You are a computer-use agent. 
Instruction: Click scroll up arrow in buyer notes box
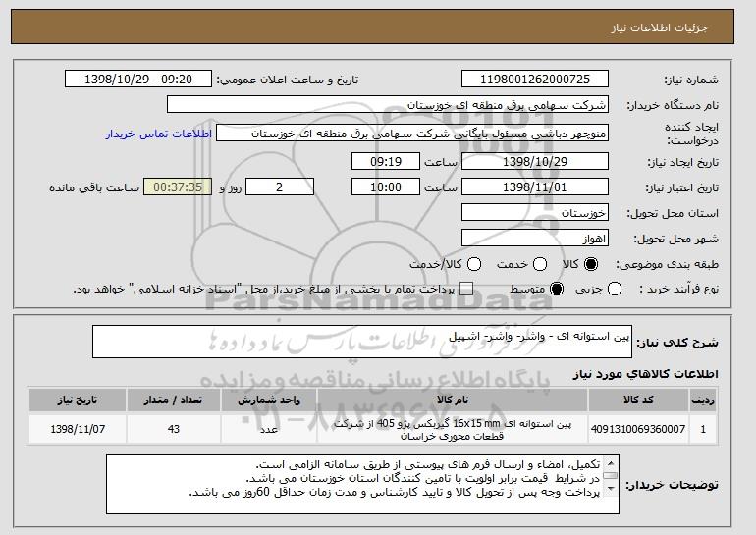click(613, 463)
